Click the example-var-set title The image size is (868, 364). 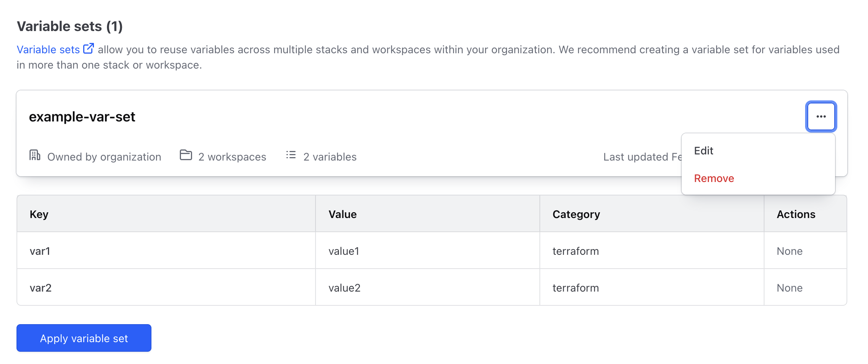pyautogui.click(x=82, y=117)
